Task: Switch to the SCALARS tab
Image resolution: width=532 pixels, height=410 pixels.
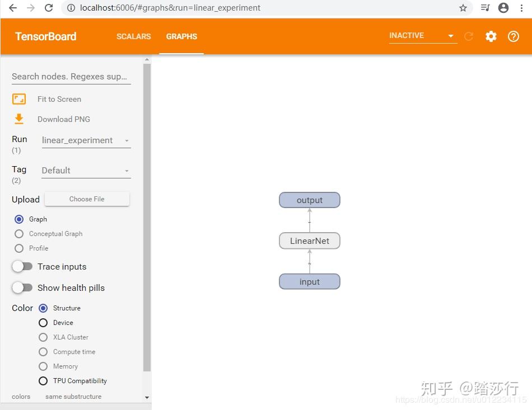Action: coord(133,36)
